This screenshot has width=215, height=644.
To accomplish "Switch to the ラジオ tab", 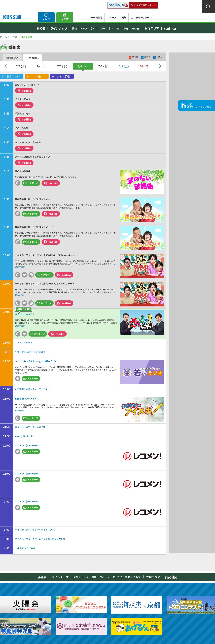I will click(x=65, y=17).
